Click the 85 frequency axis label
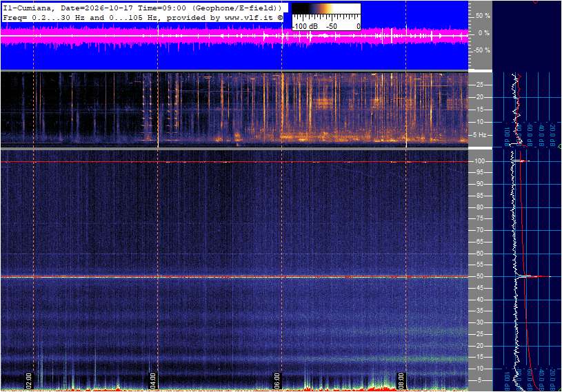The height and width of the screenshot is (392, 562). click(x=479, y=196)
